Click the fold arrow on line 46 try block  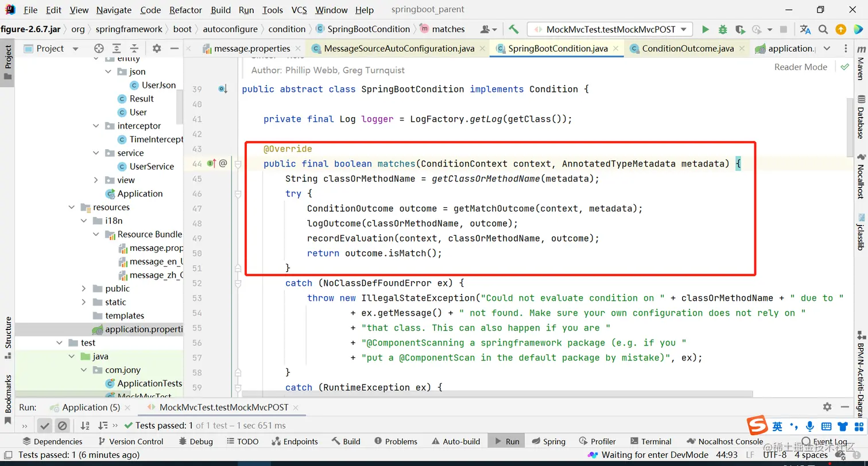click(x=238, y=194)
